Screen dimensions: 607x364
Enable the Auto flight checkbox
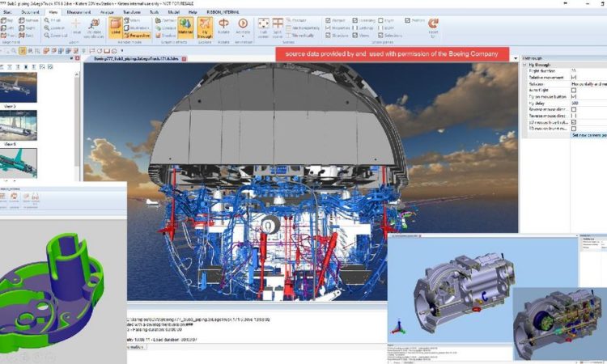click(x=574, y=90)
